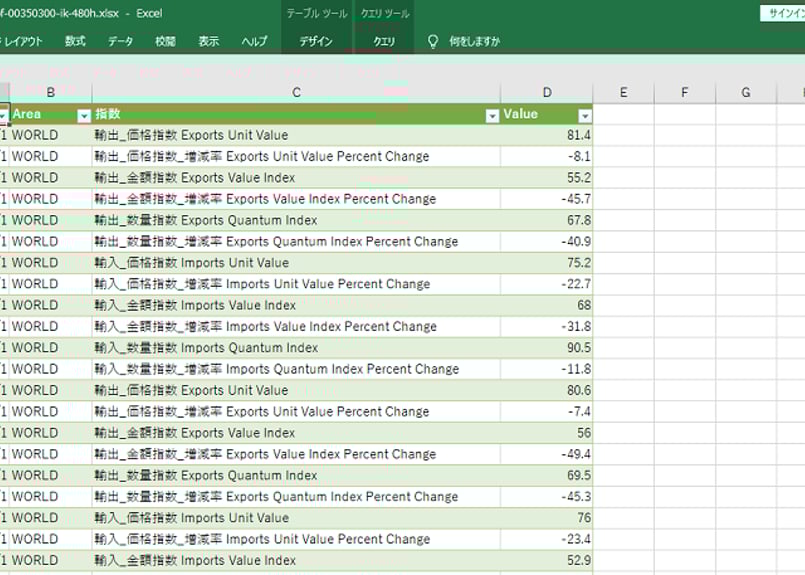Open the レイアウト ribbon tab

pos(25,42)
